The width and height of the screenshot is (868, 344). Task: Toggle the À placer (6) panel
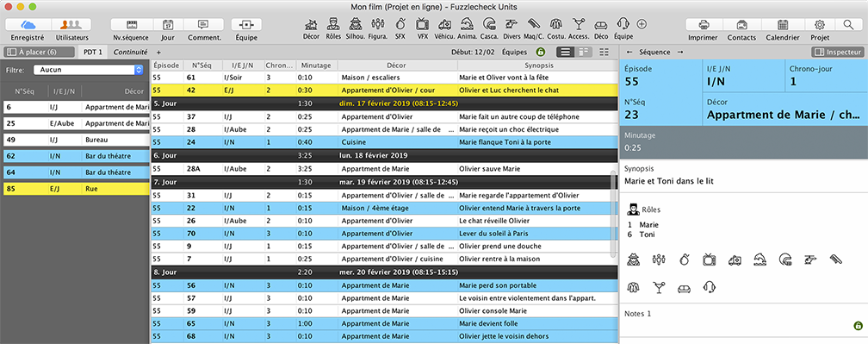click(39, 52)
